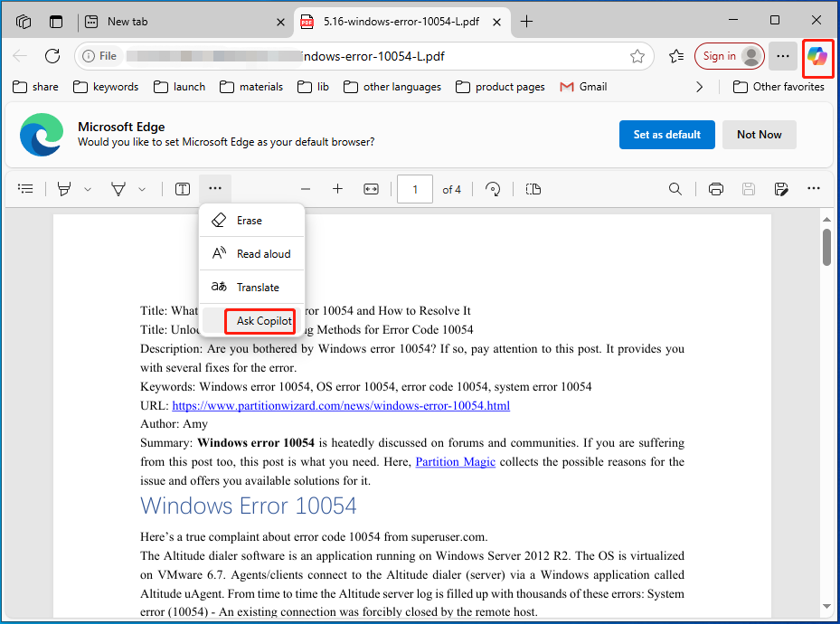Choose Ask Copilot from the menu
The height and width of the screenshot is (624, 840).
pyautogui.click(x=251, y=320)
